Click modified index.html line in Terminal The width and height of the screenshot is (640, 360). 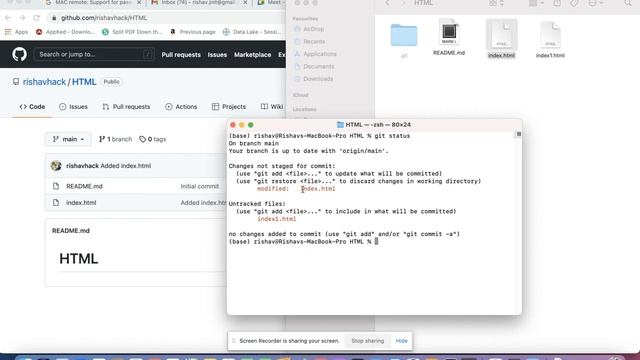pyautogui.click(x=296, y=189)
